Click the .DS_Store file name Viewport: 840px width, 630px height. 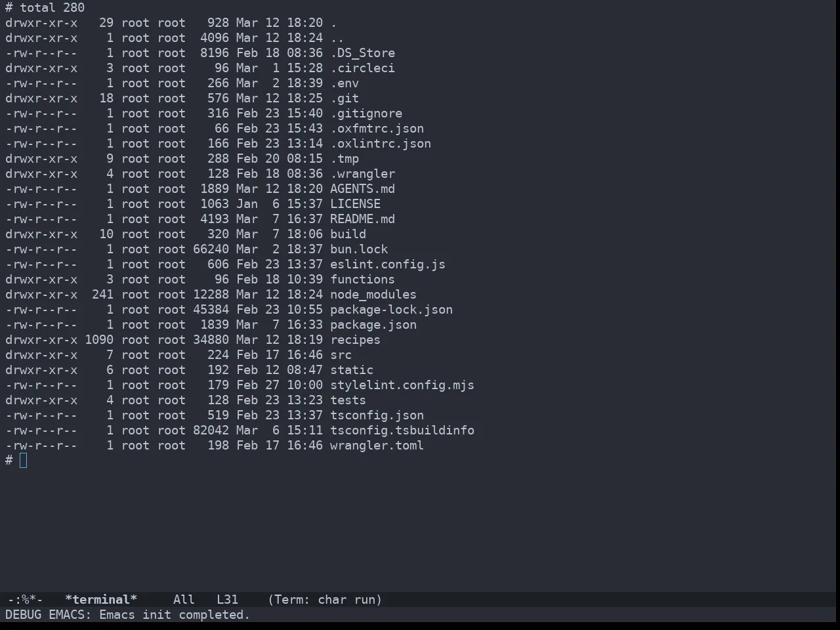[x=362, y=53]
